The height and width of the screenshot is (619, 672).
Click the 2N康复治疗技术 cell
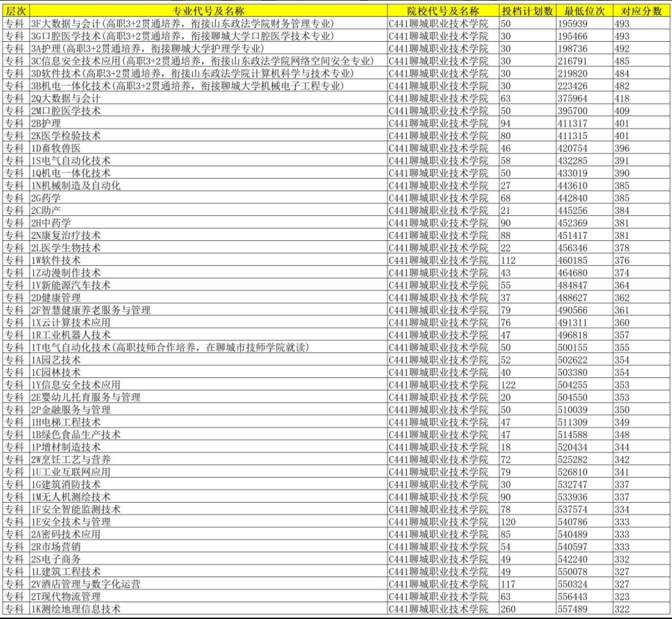coord(208,235)
